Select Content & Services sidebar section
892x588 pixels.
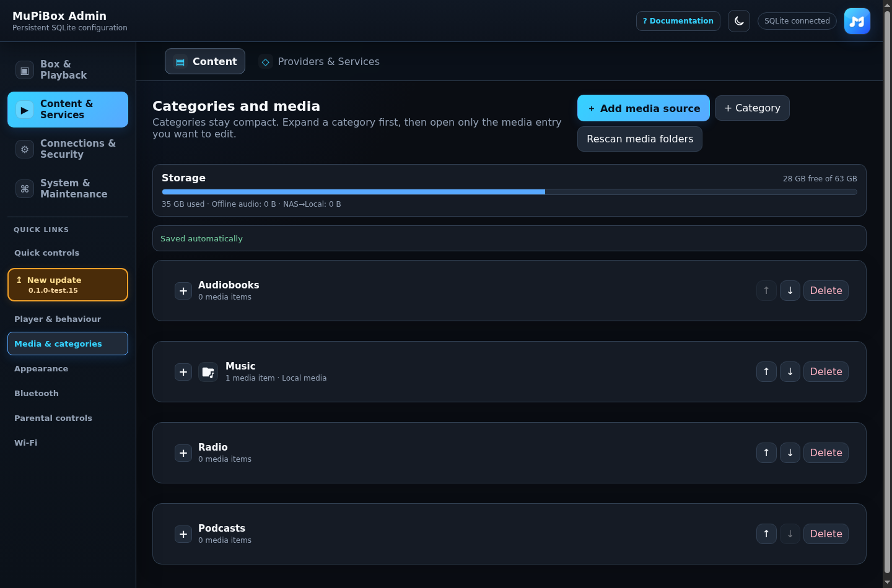[x=68, y=110]
